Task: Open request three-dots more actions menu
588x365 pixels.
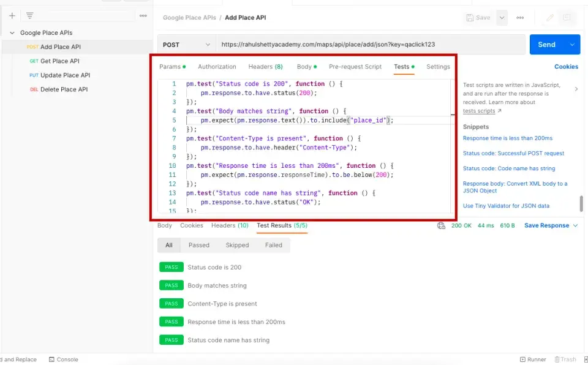Action: [520, 18]
